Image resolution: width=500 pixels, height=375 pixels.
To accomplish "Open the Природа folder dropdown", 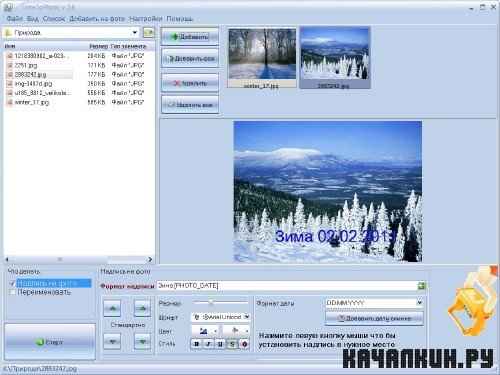I will tap(135, 32).
